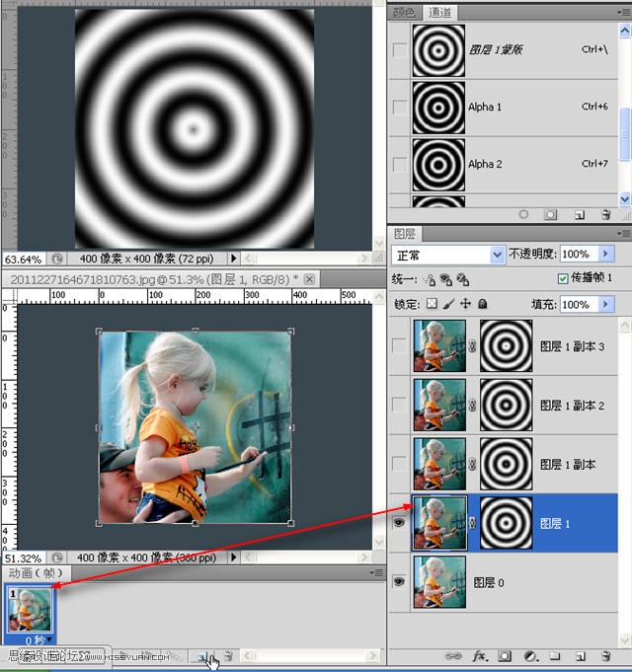Click status icon beside 51.32% zoom
632x672 pixels.
point(57,558)
